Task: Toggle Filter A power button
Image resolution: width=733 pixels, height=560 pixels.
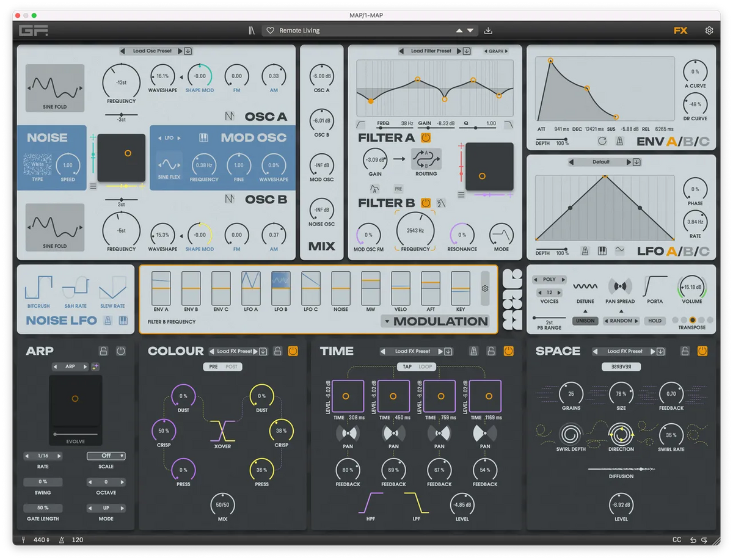Action: coord(426,138)
